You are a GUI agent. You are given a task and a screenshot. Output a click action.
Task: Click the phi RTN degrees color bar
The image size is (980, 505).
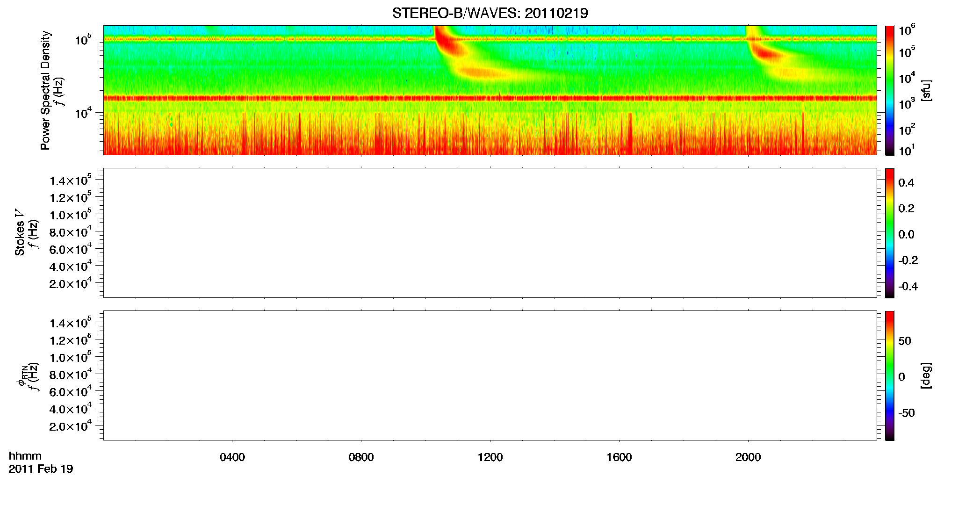coord(889,375)
